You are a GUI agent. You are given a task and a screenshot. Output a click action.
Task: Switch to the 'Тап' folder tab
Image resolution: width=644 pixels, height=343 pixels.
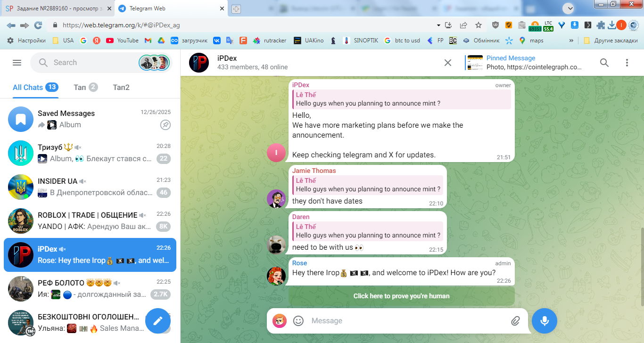point(86,87)
